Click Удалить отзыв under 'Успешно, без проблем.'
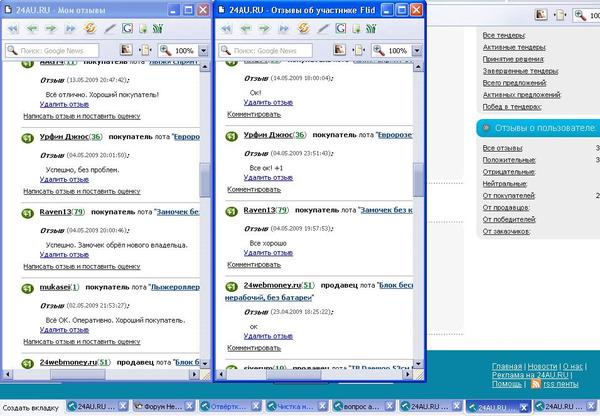Viewport: 600px width, 416px height. 64,179
